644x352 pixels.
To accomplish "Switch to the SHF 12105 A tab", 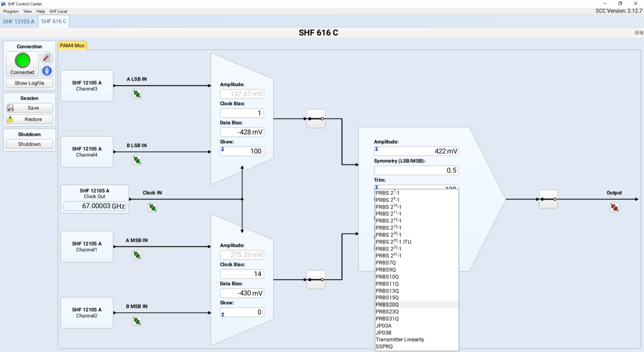I will (x=19, y=21).
